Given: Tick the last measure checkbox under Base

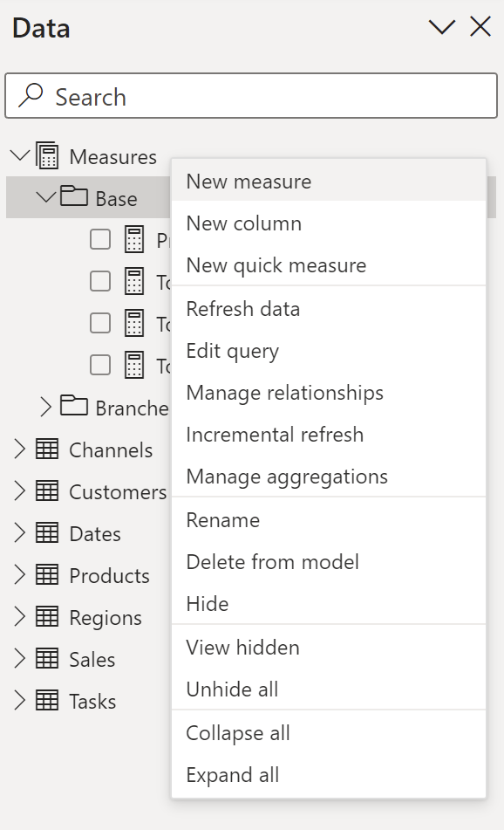Looking at the screenshot, I should [100, 365].
